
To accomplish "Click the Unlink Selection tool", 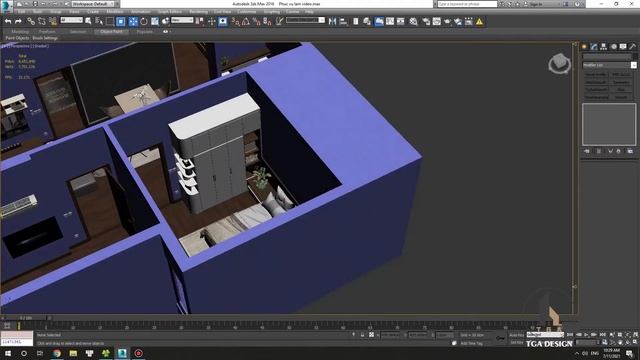I will pos(42,21).
